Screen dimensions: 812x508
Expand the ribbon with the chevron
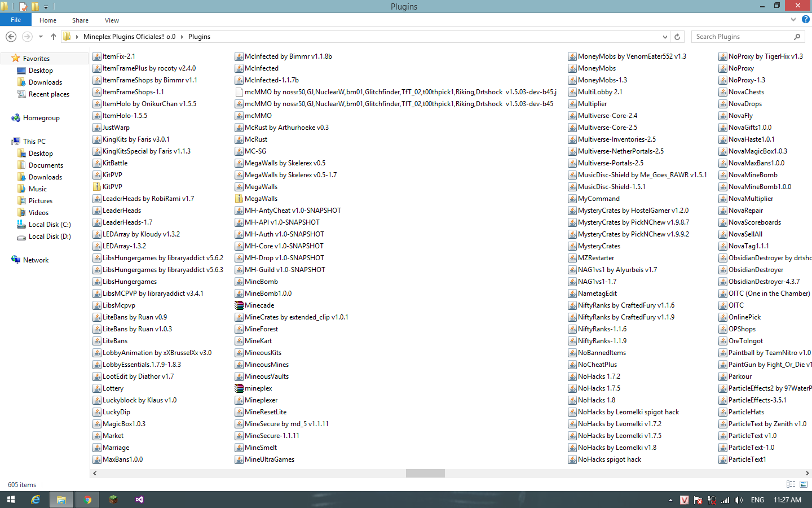(793, 20)
